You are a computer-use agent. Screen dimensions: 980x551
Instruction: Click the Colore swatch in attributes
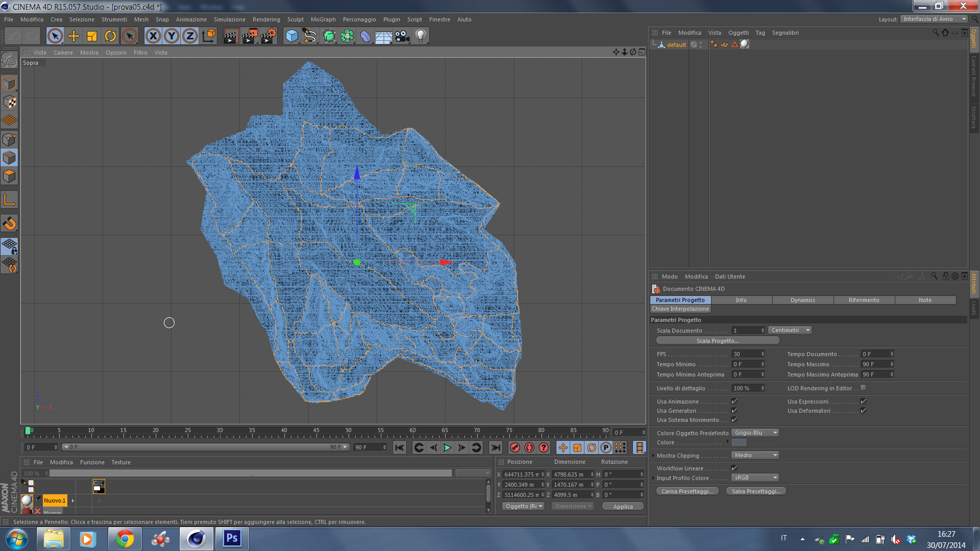click(739, 442)
